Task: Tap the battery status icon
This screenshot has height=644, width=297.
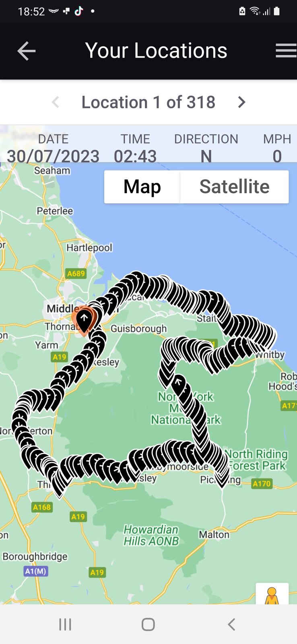Action: 276,11
